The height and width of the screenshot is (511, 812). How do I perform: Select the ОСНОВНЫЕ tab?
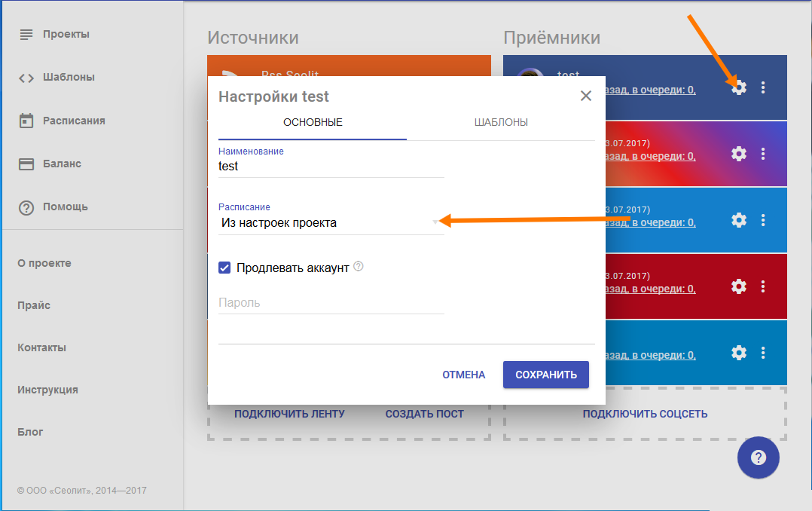click(x=313, y=123)
